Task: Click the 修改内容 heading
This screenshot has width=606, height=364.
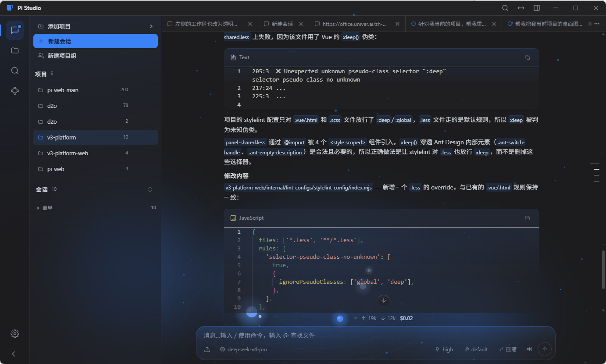Action: (x=236, y=176)
